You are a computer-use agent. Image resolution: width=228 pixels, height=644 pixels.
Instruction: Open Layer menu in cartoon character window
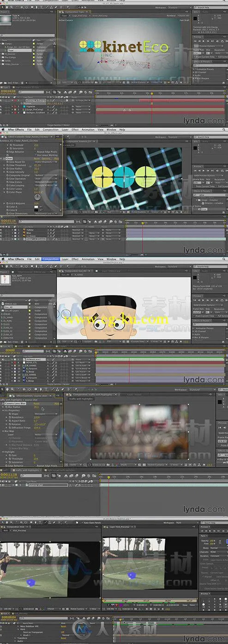[x=66, y=259]
